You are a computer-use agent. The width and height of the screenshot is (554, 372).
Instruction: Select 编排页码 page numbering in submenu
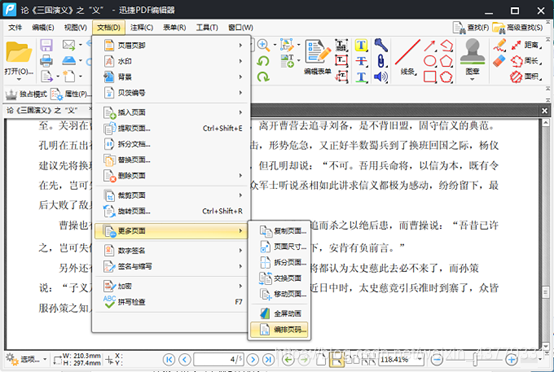click(279, 330)
